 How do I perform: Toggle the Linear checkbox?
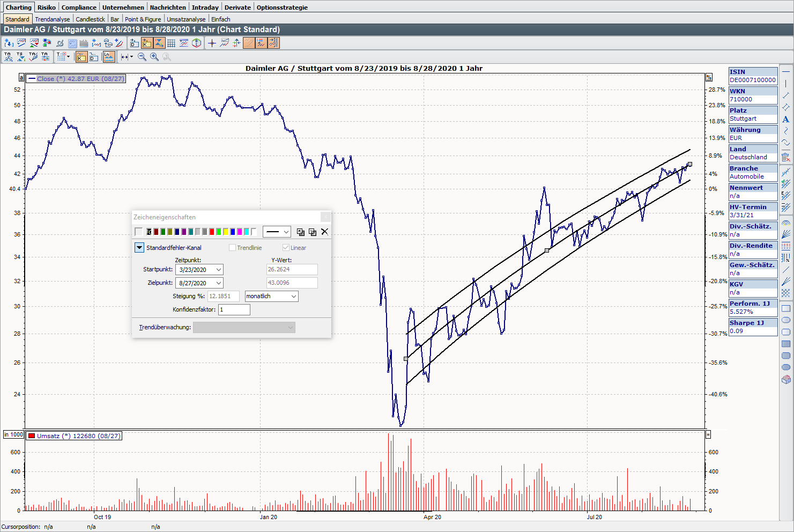click(286, 248)
